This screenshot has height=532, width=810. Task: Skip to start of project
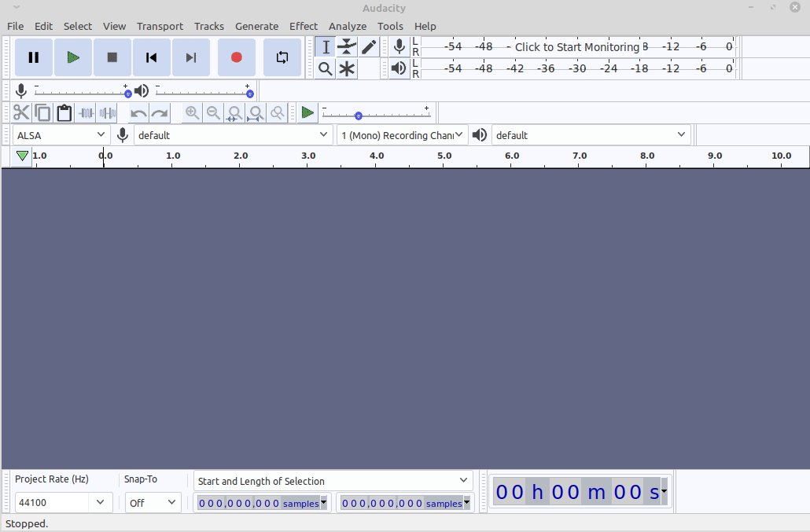tap(151, 57)
